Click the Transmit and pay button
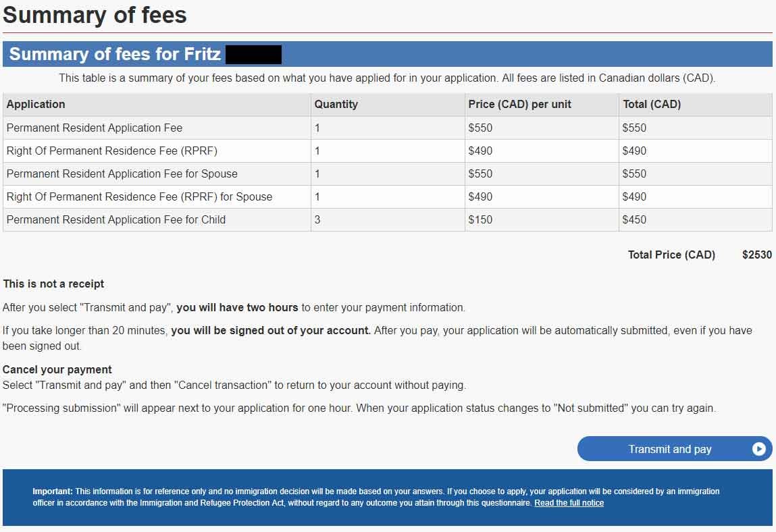The height and width of the screenshot is (532, 776). [675, 448]
